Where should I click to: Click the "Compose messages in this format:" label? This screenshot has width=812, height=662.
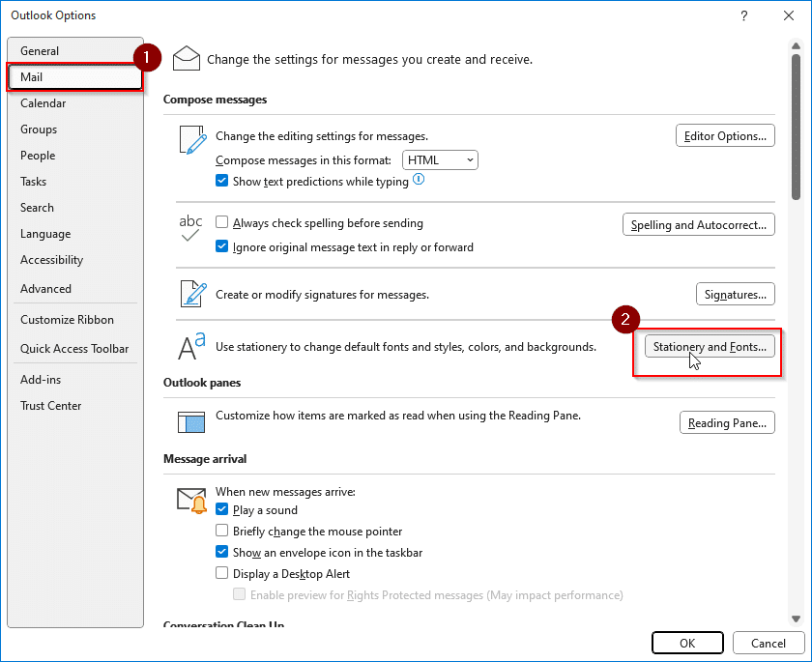pyautogui.click(x=303, y=159)
